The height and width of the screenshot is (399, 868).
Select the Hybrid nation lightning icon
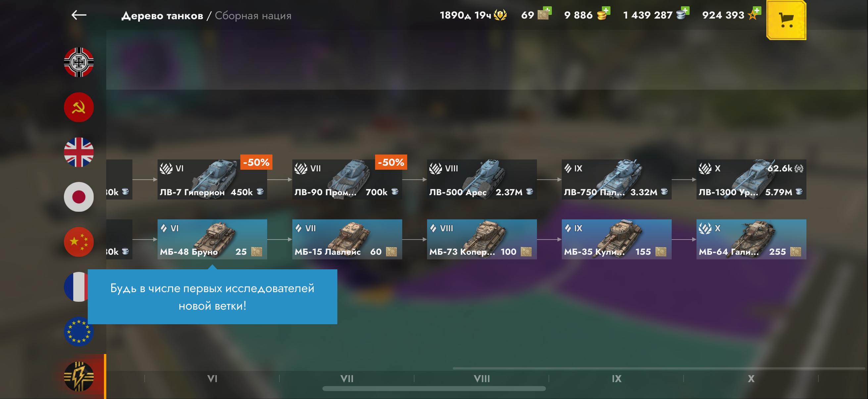79,377
